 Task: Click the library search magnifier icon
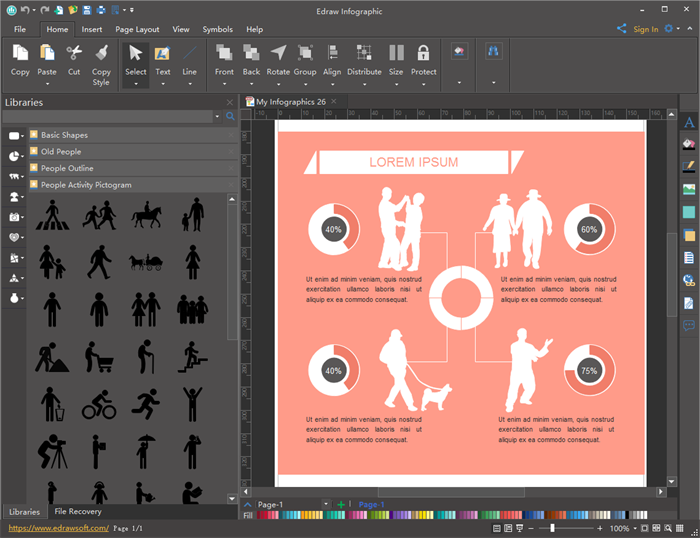(x=230, y=117)
